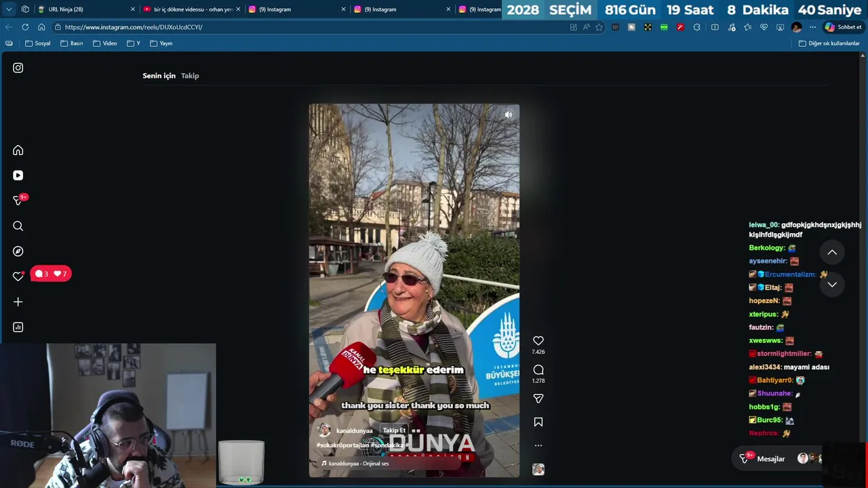Open the read aloud icon in address bar

pos(586,27)
